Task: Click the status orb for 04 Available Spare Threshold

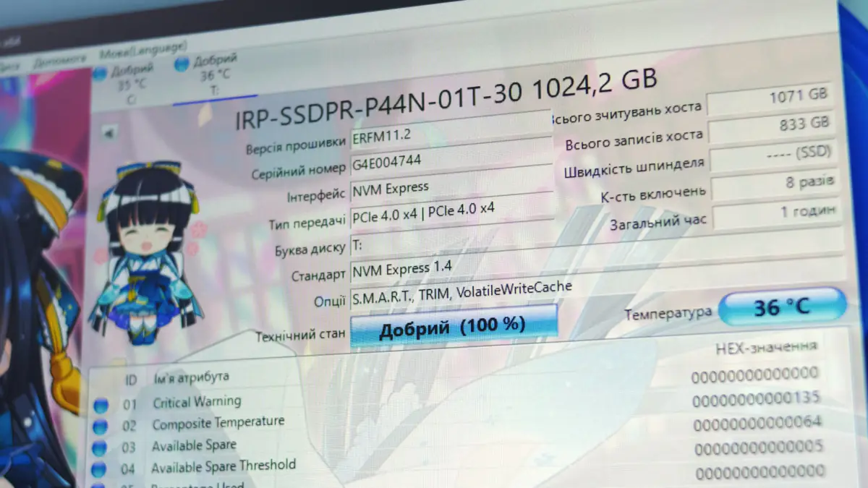Action: click(x=99, y=471)
